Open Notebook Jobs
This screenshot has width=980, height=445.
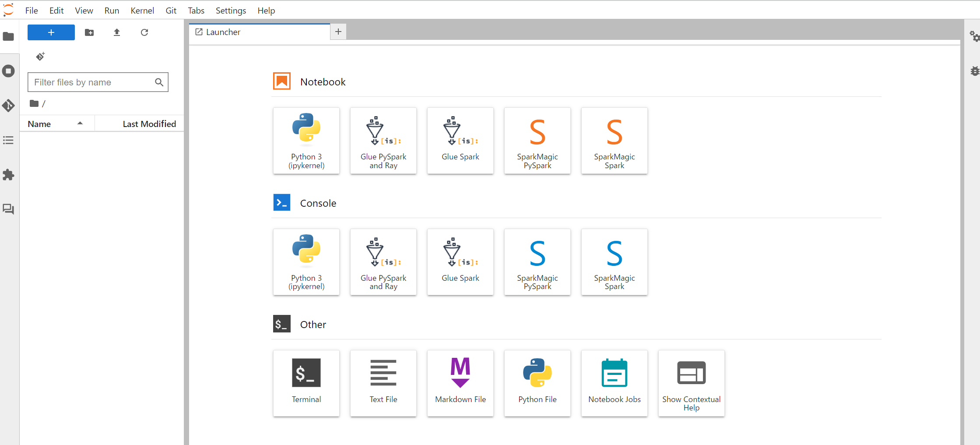coord(615,383)
